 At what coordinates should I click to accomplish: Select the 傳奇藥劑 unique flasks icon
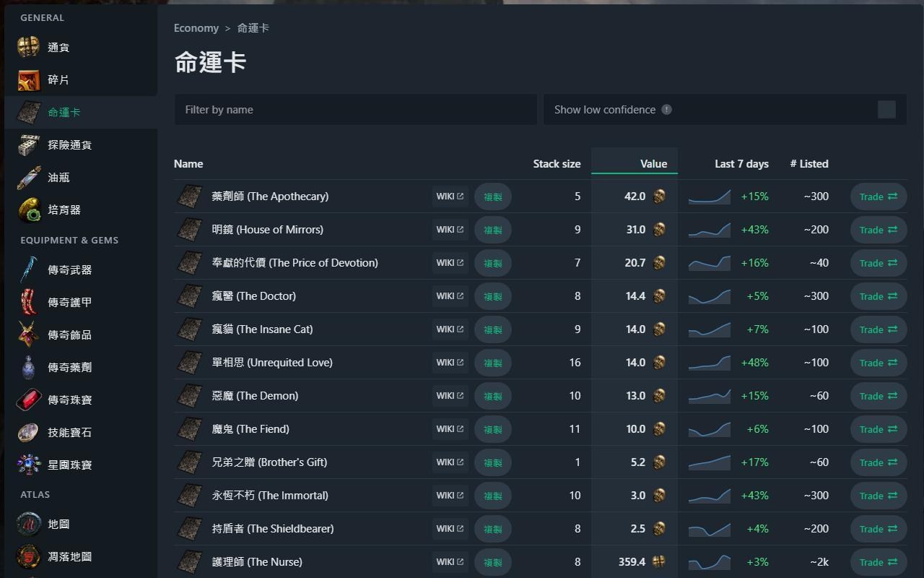(x=29, y=368)
